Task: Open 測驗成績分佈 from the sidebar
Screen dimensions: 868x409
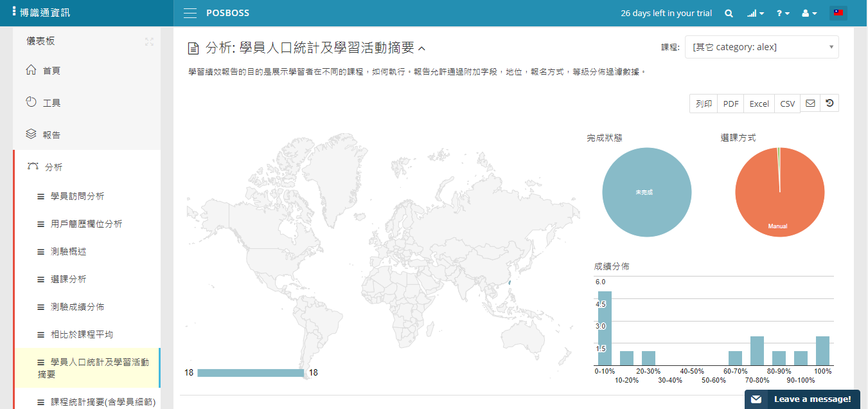Action: tap(77, 307)
